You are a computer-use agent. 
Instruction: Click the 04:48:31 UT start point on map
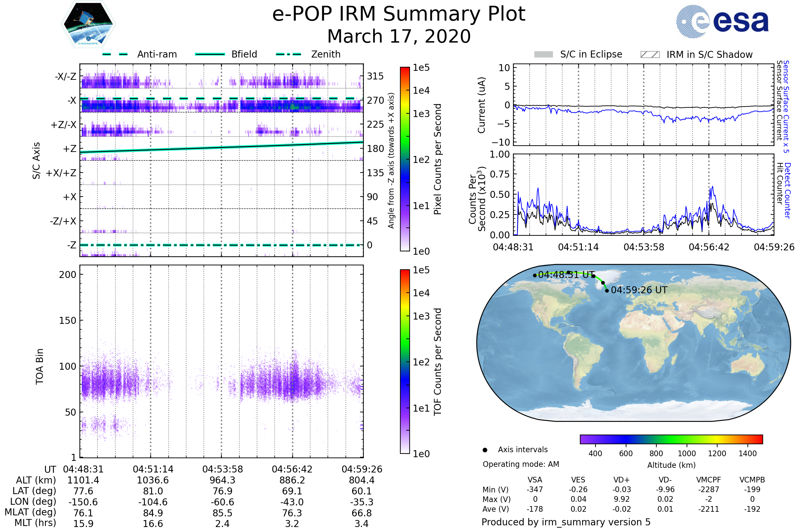(x=535, y=276)
